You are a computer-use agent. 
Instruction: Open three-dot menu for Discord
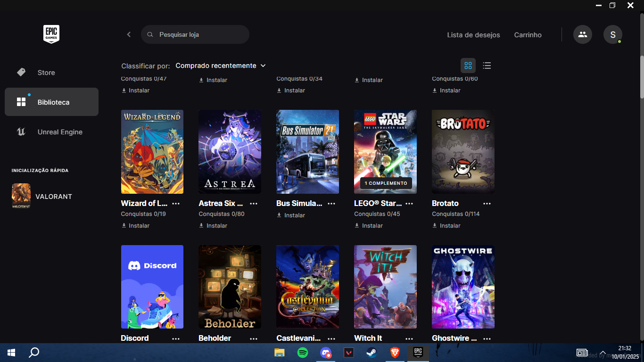(x=176, y=338)
